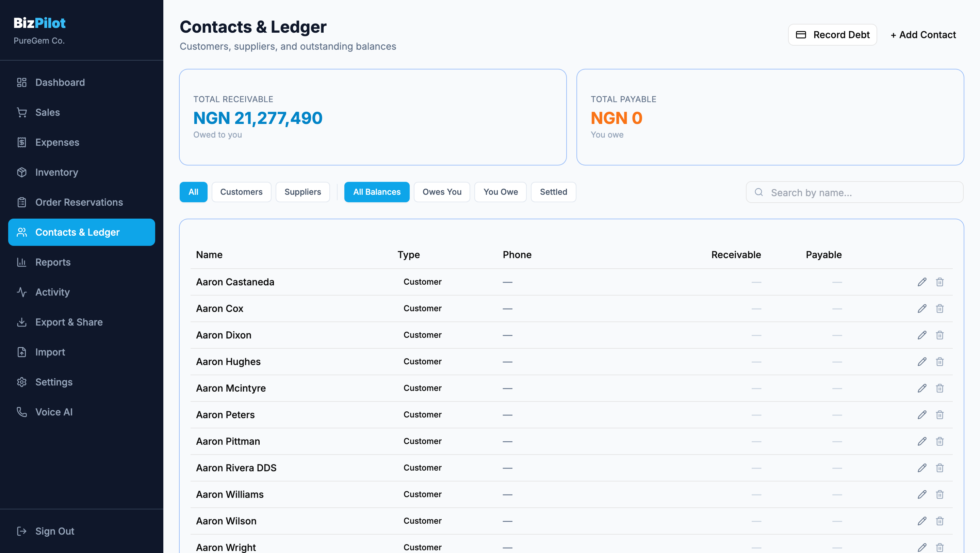Filter by Suppliers
980x553 pixels.
click(x=303, y=192)
